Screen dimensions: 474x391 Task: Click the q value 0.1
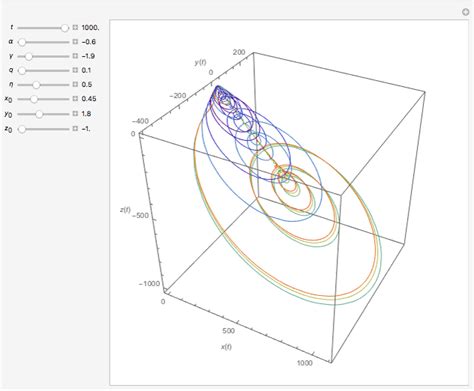pyautogui.click(x=86, y=70)
